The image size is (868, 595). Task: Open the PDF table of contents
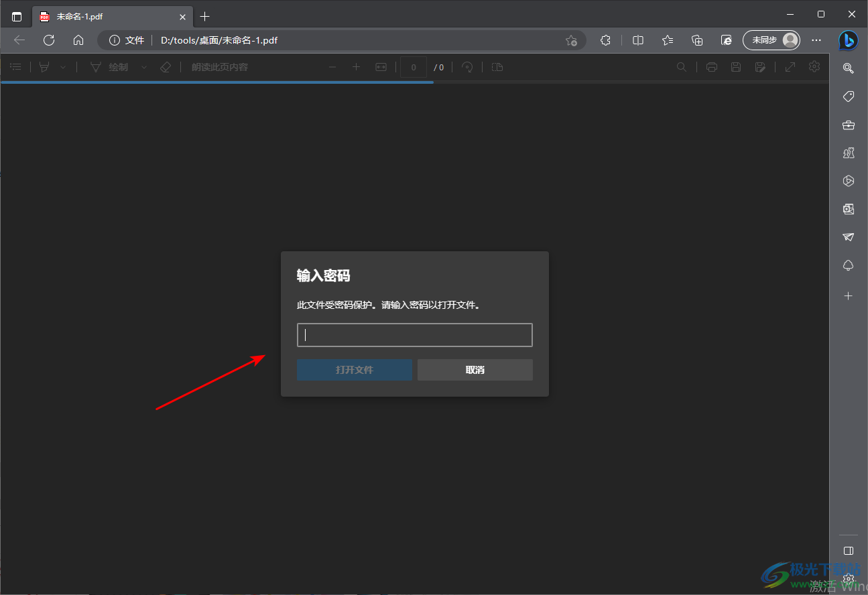tap(15, 67)
